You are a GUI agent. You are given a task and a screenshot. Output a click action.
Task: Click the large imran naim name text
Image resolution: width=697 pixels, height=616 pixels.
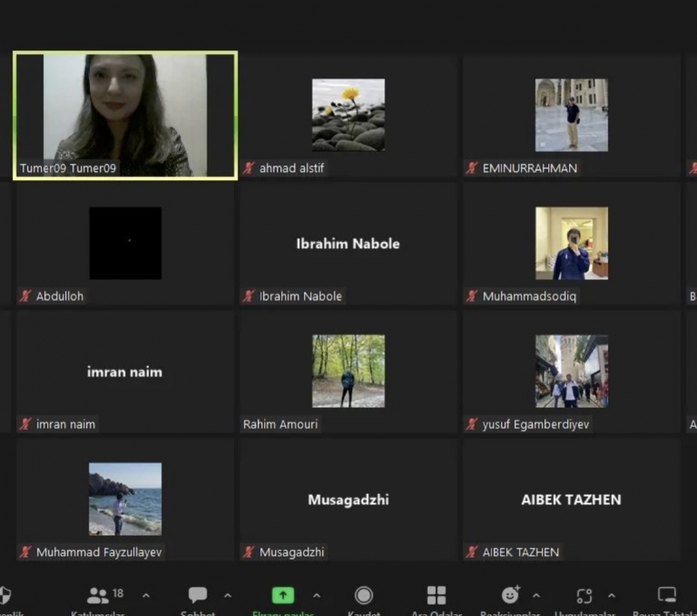(x=125, y=371)
